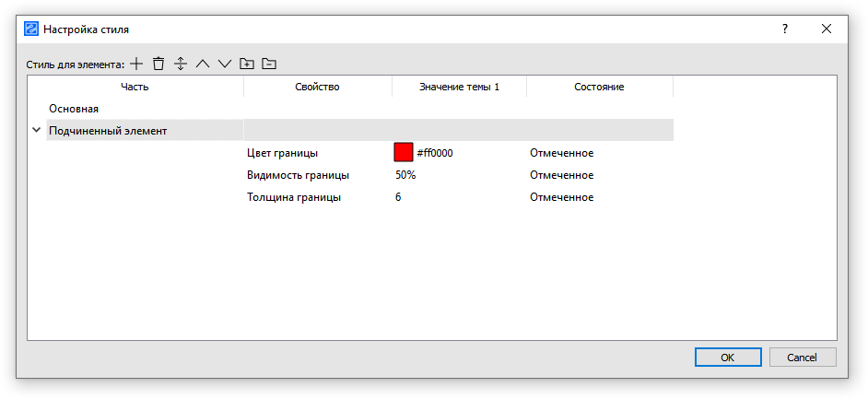Click the Состояние column header
This screenshot has height=399, width=868.
click(x=599, y=87)
